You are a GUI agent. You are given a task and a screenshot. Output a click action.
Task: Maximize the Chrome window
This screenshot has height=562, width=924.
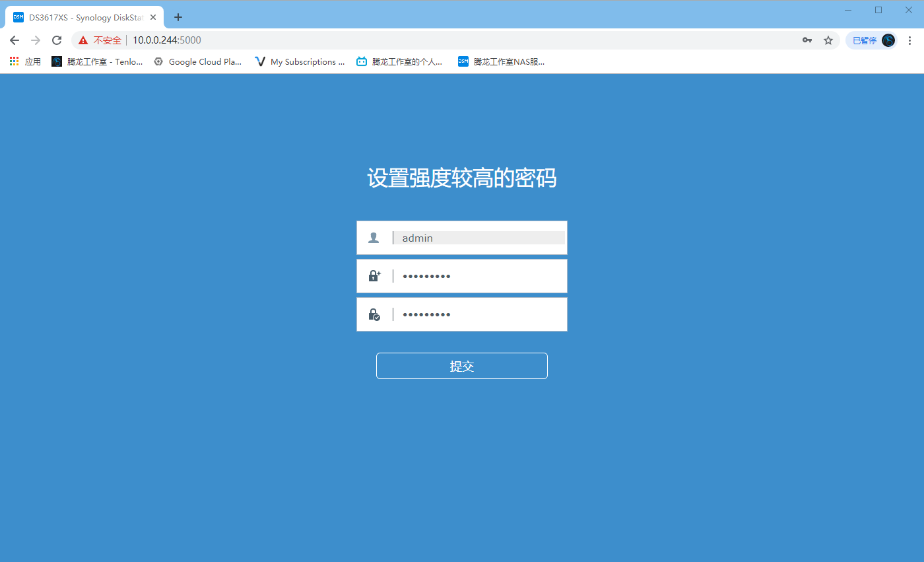click(x=878, y=10)
